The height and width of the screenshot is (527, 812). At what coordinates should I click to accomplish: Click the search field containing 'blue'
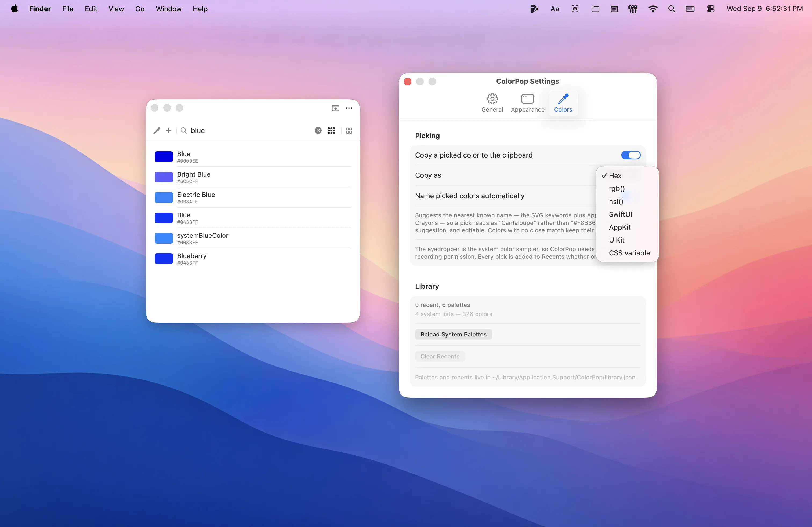(251, 131)
